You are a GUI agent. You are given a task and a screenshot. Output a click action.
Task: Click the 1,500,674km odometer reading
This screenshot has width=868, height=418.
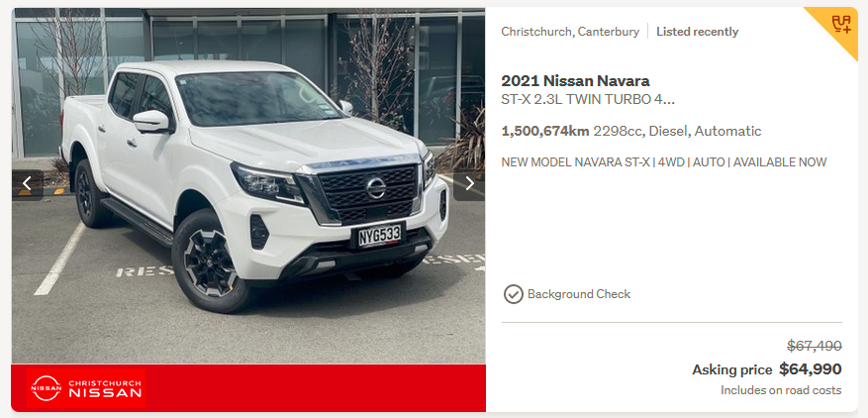tap(545, 132)
